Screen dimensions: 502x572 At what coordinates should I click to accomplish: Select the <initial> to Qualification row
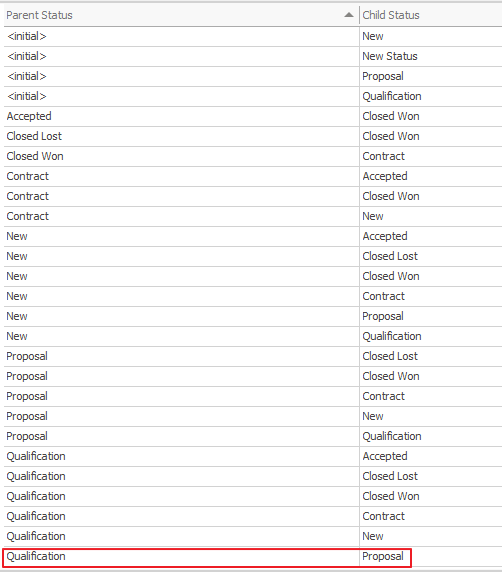point(253,97)
